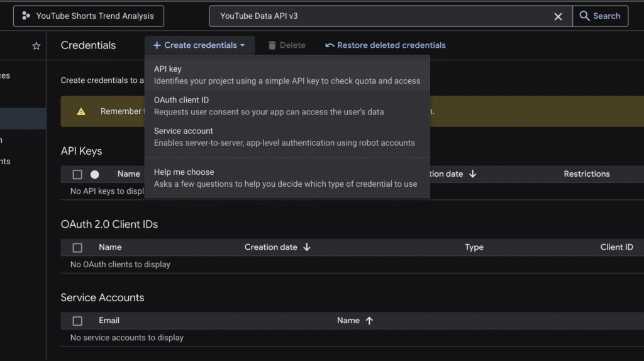Click the trash can Delete icon
This screenshot has width=644, height=361.
272,45
